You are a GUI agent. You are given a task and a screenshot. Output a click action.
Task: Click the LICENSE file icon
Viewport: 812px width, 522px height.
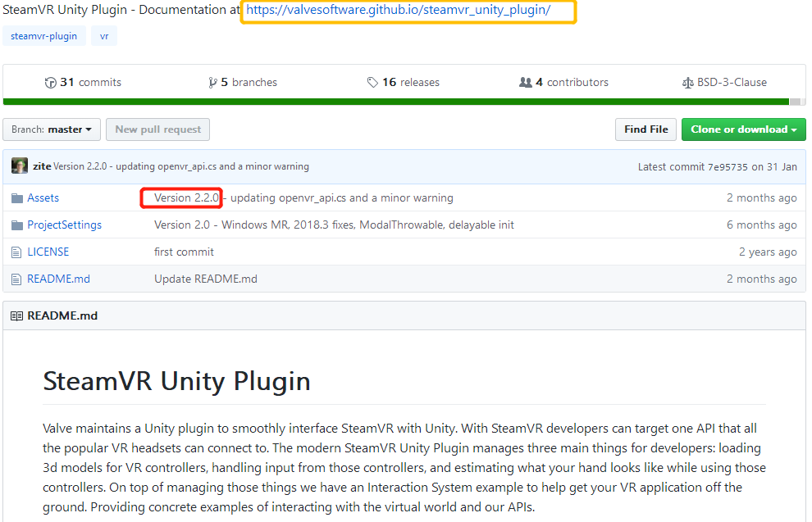16,252
